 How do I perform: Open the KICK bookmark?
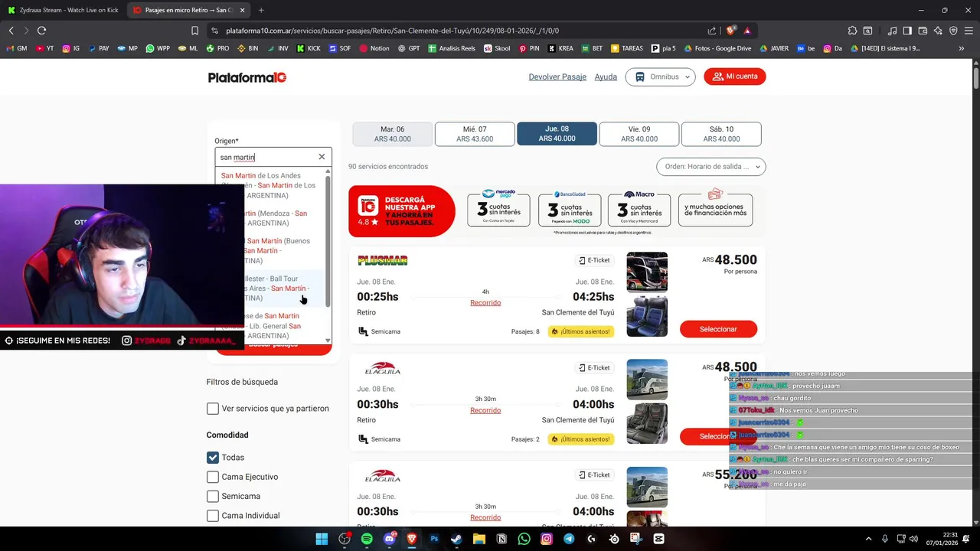pos(309,48)
